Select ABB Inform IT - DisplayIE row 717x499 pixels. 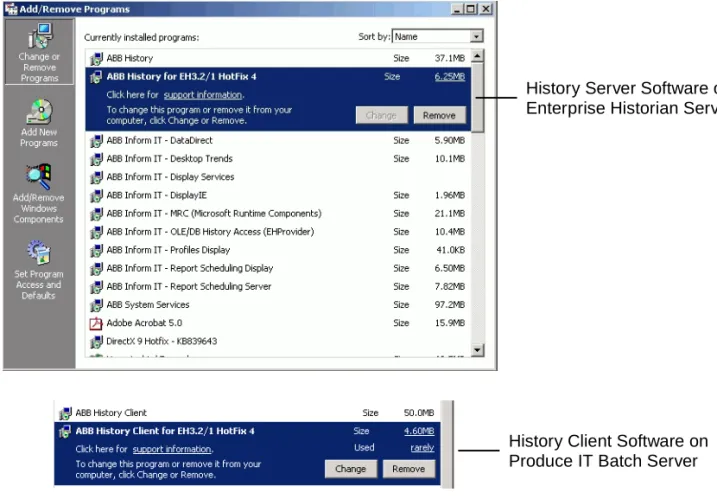(278, 196)
